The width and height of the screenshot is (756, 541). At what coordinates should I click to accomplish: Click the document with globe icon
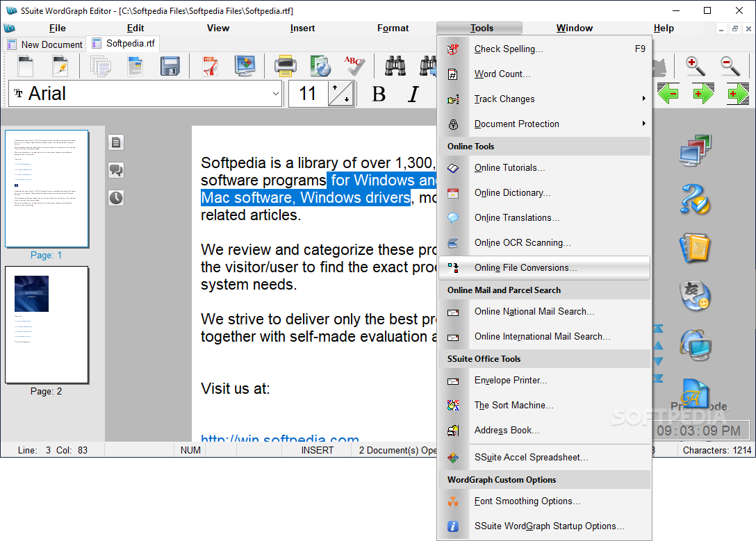tap(320, 66)
